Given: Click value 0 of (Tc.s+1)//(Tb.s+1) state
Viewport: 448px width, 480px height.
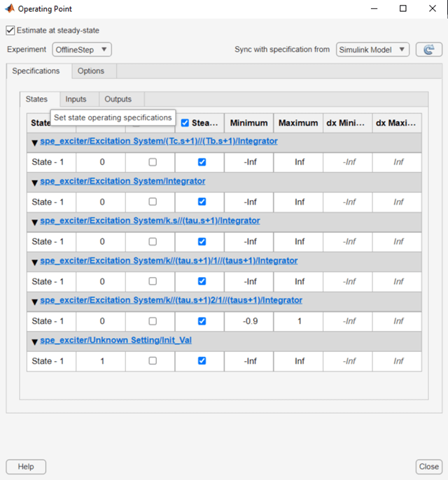Looking at the screenshot, I should coord(101,162).
